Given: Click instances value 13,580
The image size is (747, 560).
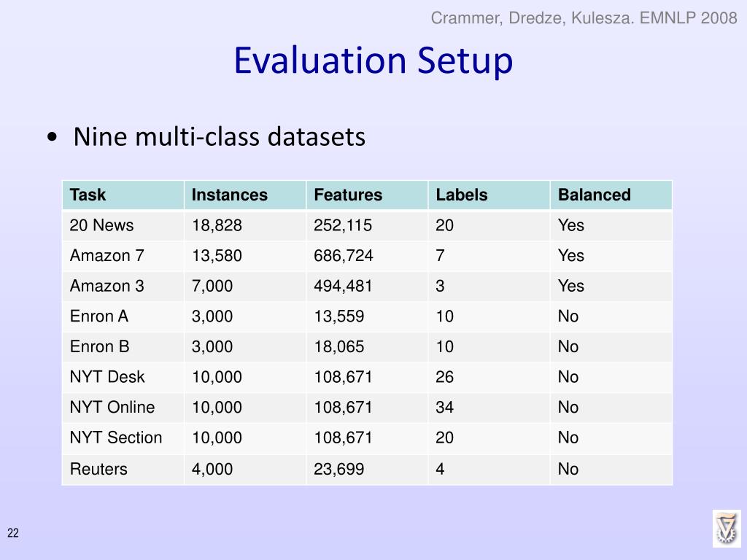Looking at the screenshot, I should click(x=217, y=256).
